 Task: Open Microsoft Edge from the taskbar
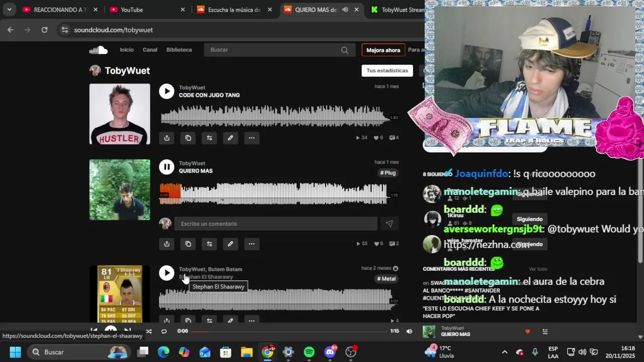click(x=164, y=352)
